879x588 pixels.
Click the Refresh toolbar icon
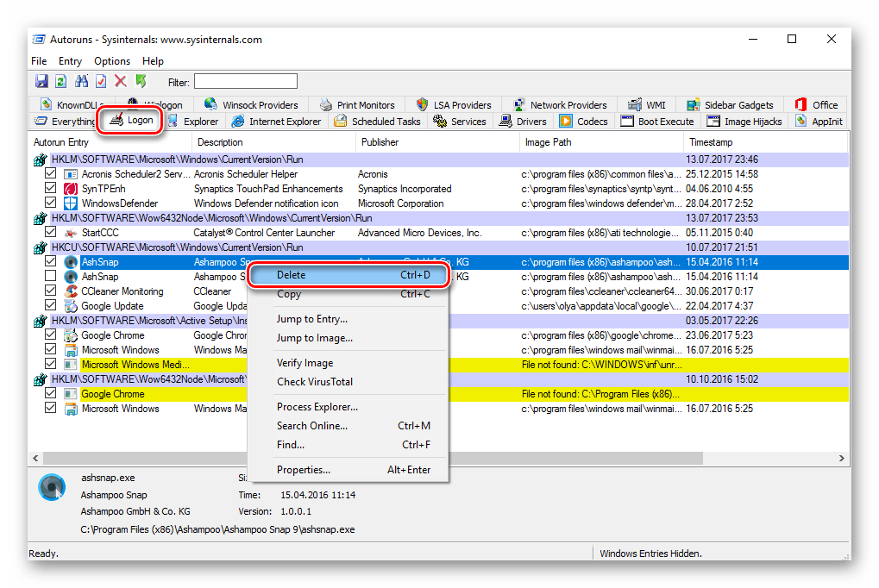[x=60, y=82]
